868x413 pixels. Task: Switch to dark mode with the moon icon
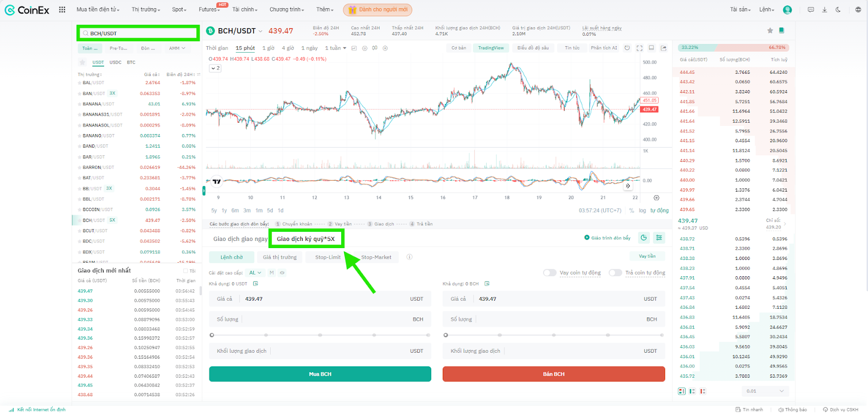tap(838, 10)
